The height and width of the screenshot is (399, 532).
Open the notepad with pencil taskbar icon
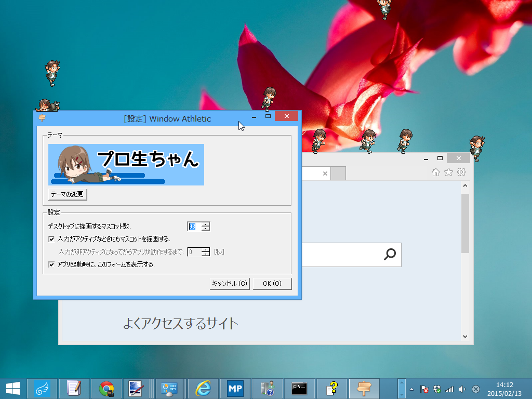tap(74, 389)
